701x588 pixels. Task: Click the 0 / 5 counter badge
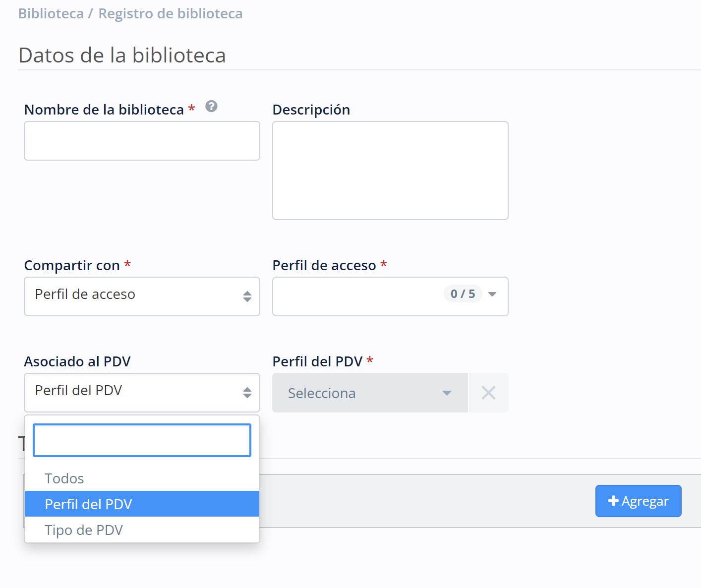pyautogui.click(x=463, y=294)
